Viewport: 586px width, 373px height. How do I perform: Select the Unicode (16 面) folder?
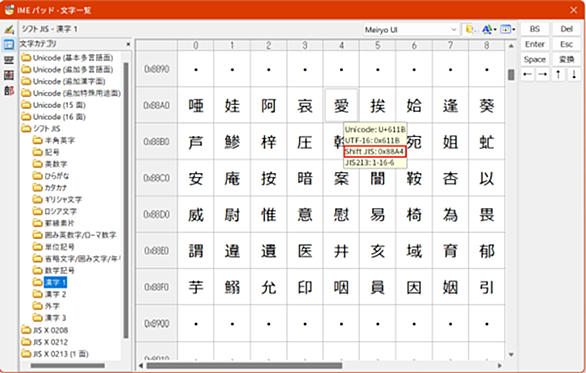[x=53, y=117]
